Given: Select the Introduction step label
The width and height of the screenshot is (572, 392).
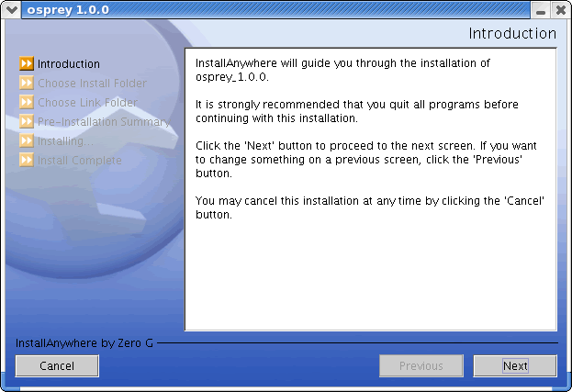Looking at the screenshot, I should (69, 64).
